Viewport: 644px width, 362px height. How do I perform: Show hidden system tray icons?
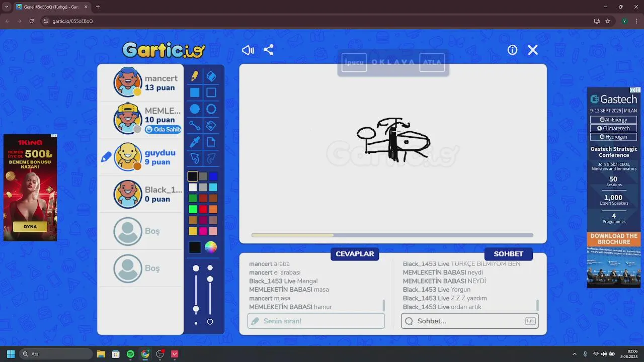point(575,354)
